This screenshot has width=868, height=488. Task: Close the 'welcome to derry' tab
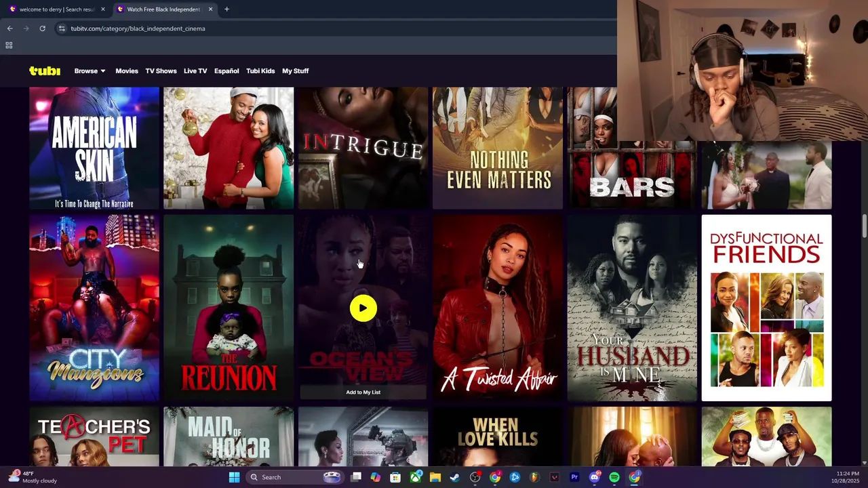pyautogui.click(x=103, y=9)
